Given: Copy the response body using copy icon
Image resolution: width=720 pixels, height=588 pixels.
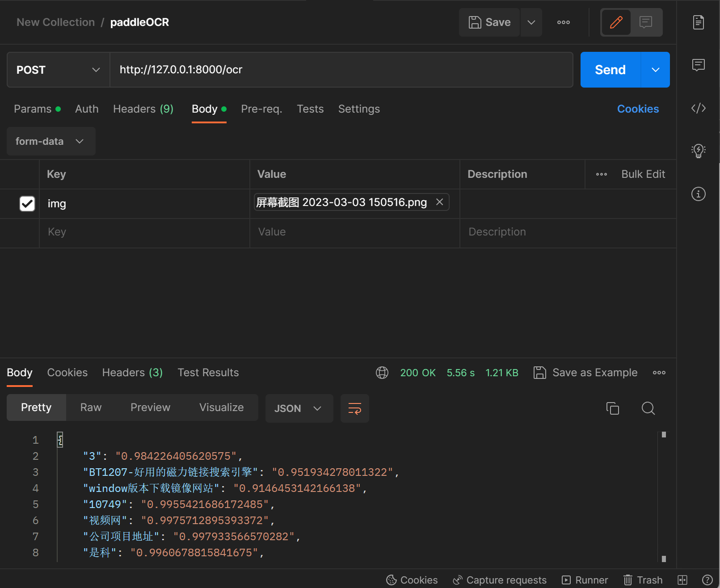Looking at the screenshot, I should coord(612,408).
